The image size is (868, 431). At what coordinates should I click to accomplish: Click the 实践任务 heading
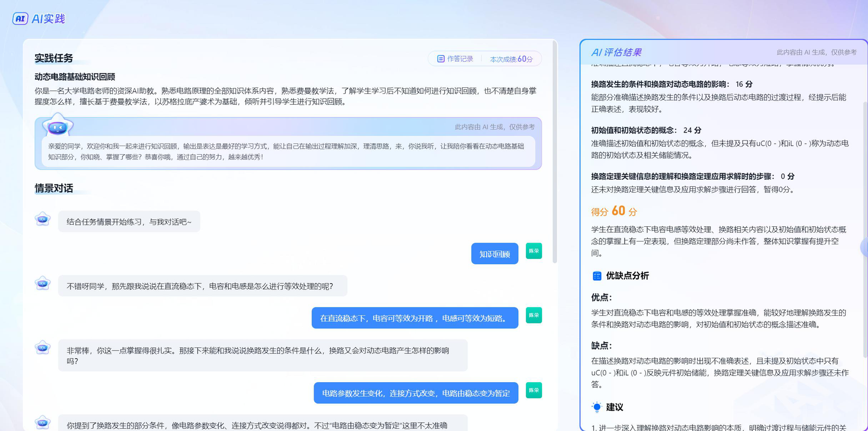click(54, 58)
